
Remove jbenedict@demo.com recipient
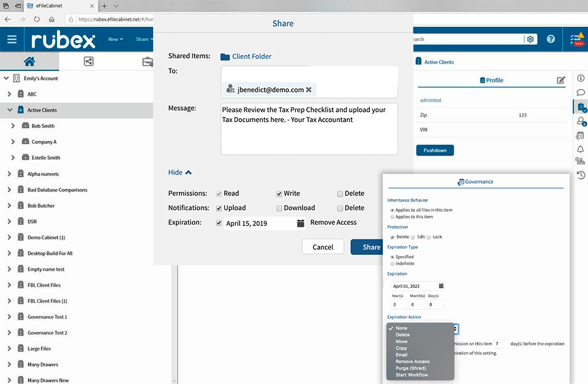(x=309, y=89)
